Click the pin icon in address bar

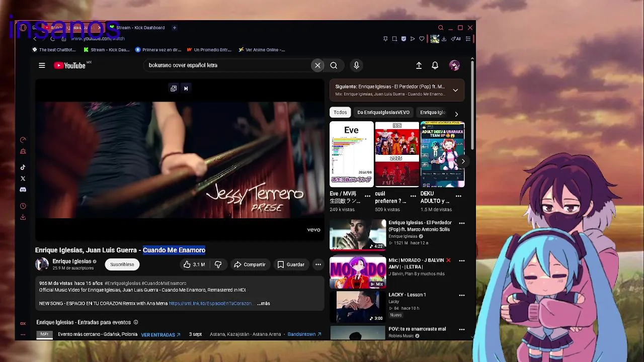point(385,39)
